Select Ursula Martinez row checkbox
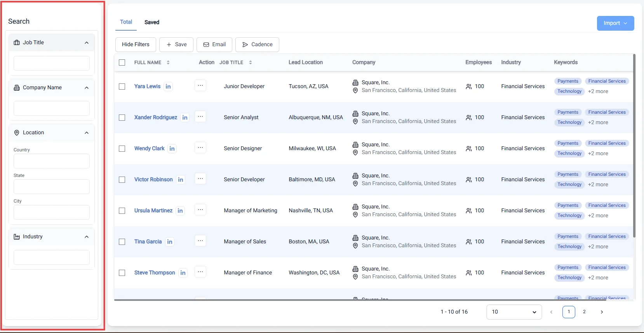The height and width of the screenshot is (333, 644). point(122,211)
